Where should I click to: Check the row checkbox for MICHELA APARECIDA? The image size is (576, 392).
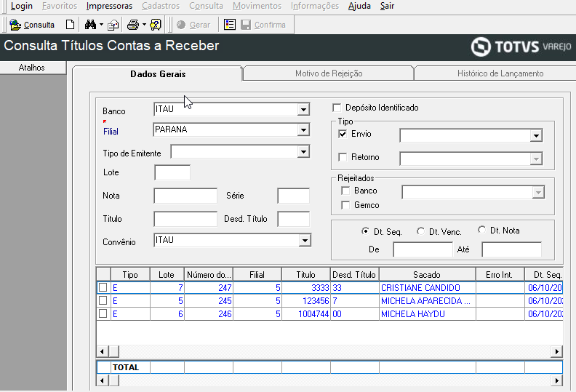pyautogui.click(x=103, y=300)
